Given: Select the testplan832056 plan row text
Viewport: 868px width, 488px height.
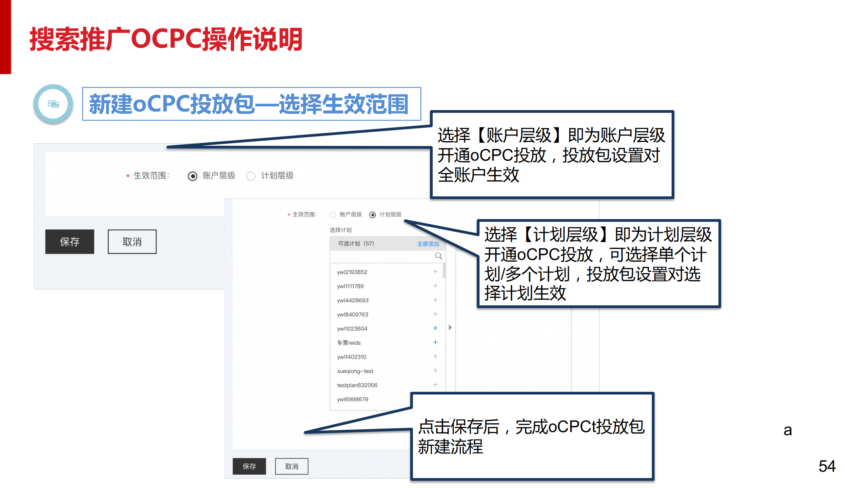Looking at the screenshot, I should 357,385.
